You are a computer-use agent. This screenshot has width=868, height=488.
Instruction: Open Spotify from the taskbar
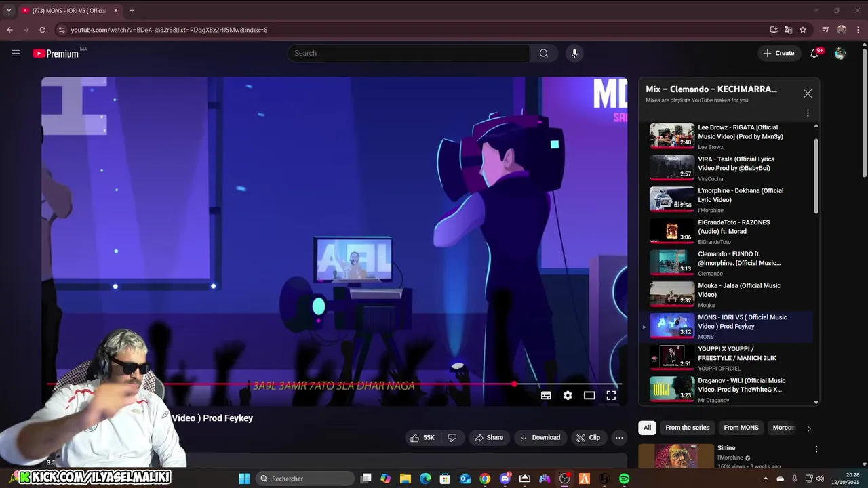[624, 479]
